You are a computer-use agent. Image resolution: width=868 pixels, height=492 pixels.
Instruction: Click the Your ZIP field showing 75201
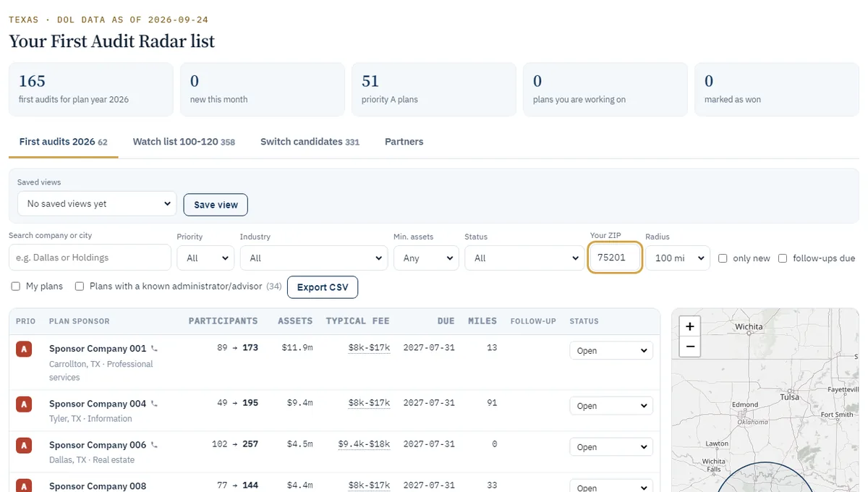[x=615, y=257]
